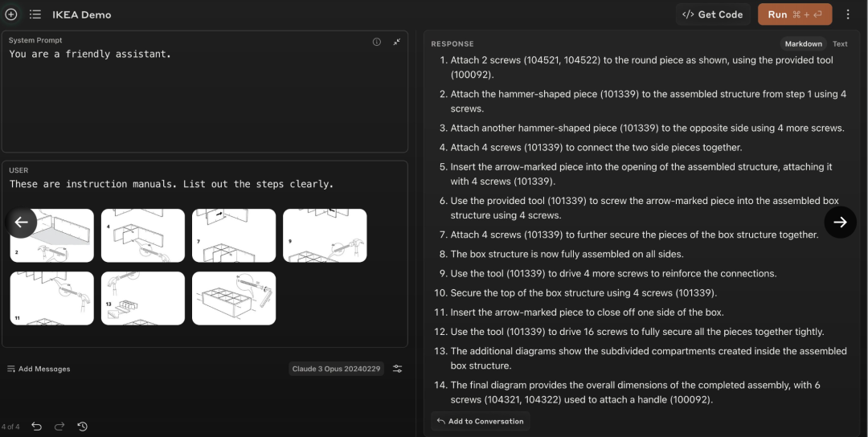Screen dimensions: 868x437
Task: Click the System Prompt label
Action: coord(35,40)
